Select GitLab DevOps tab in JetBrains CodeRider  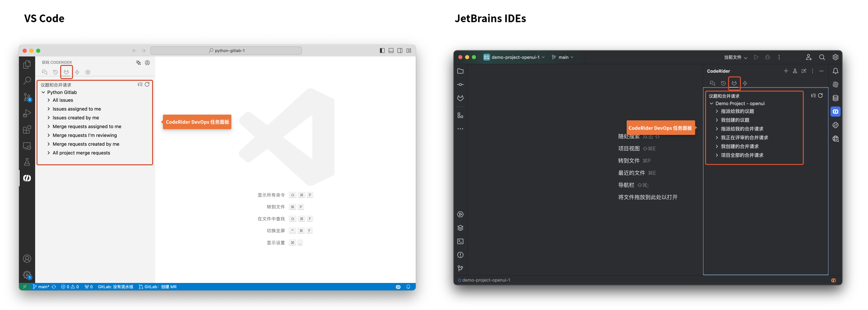click(x=734, y=83)
